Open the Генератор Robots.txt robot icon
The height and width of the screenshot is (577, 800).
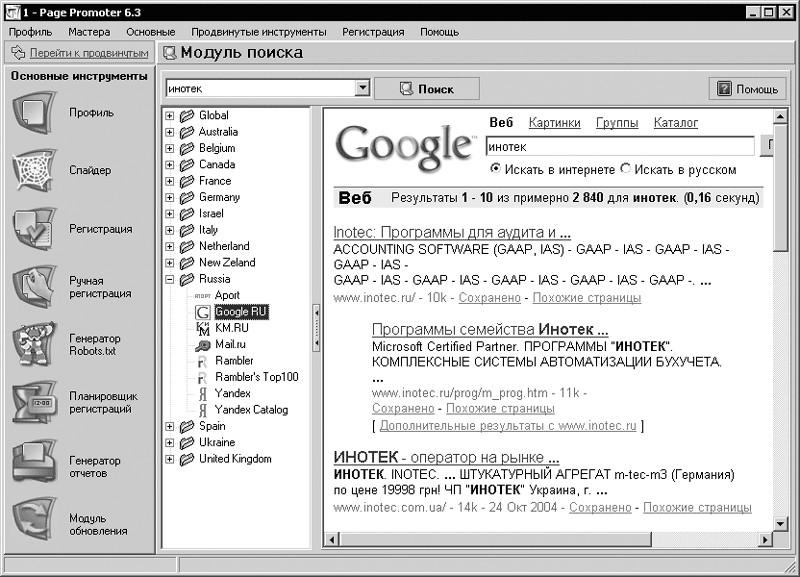(x=34, y=344)
